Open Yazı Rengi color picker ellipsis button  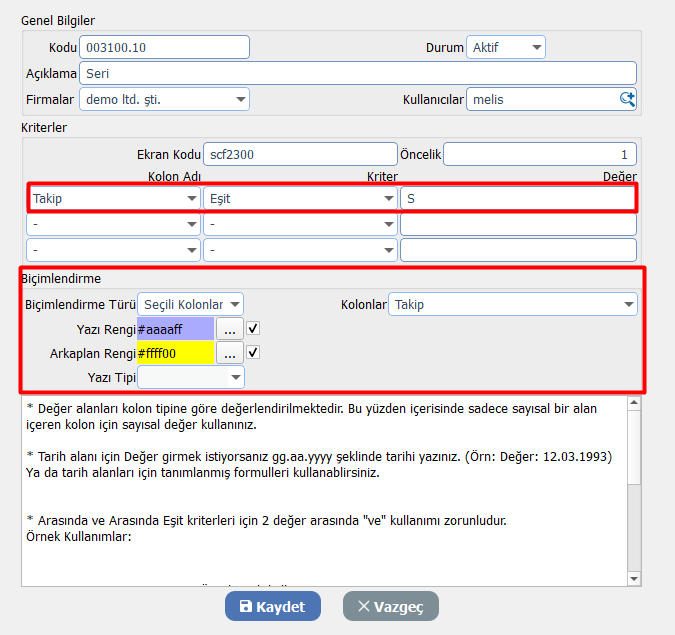230,329
